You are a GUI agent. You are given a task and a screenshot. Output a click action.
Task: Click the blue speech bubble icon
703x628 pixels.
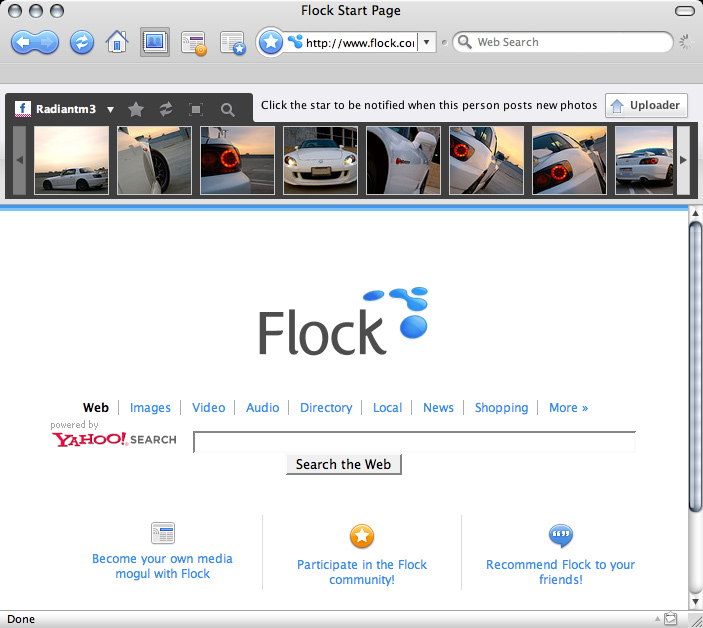[561, 535]
